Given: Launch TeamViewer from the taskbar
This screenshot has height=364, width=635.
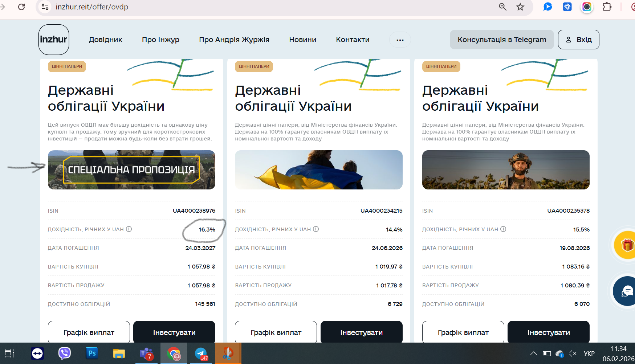Looking at the screenshot, I should (37, 353).
